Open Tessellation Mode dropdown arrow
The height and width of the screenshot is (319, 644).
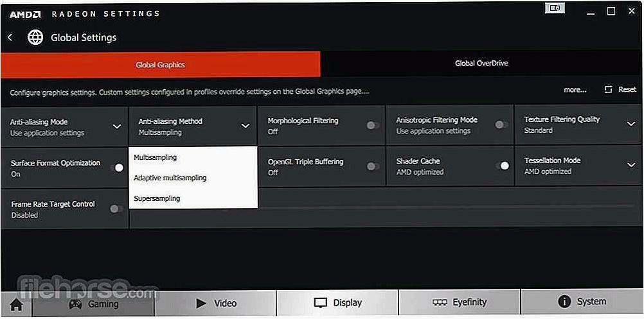click(x=631, y=165)
